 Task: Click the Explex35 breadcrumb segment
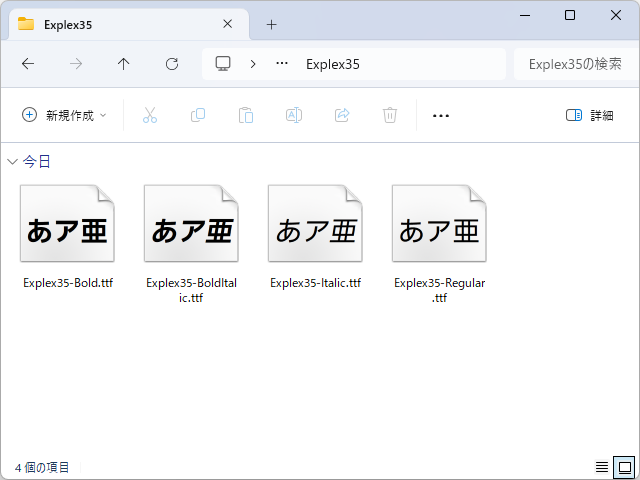click(332, 64)
